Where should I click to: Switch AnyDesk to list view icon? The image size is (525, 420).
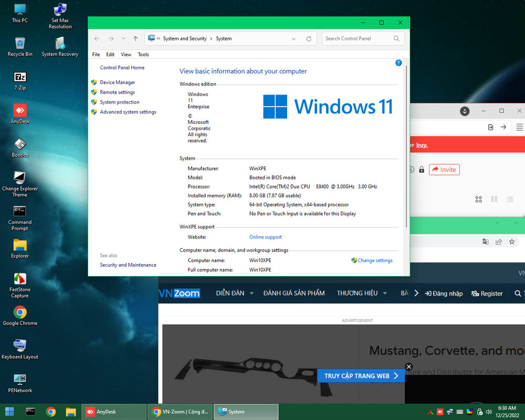click(x=510, y=199)
